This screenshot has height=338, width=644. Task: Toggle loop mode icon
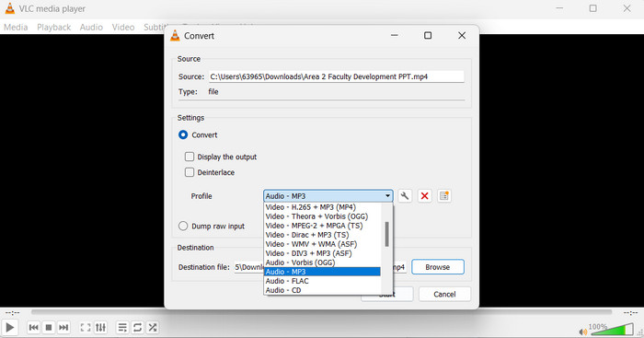[x=138, y=327]
